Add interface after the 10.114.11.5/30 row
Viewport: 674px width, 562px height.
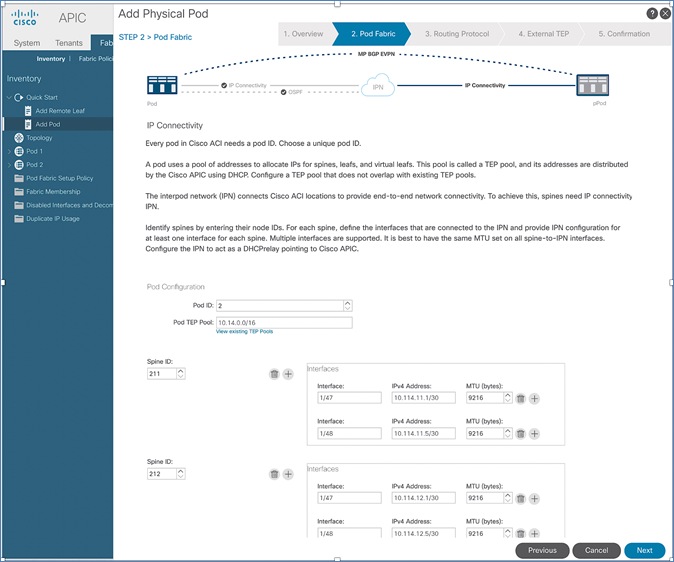click(x=534, y=434)
